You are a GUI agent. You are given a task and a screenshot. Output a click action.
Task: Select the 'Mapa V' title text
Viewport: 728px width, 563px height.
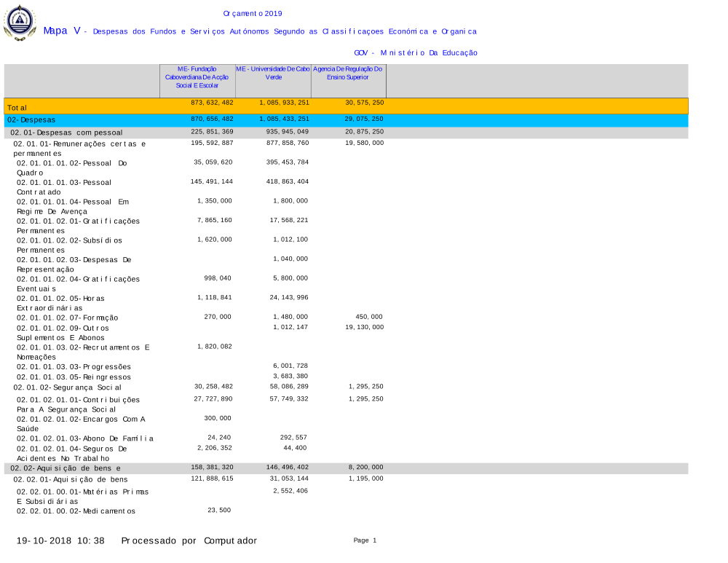61,31
